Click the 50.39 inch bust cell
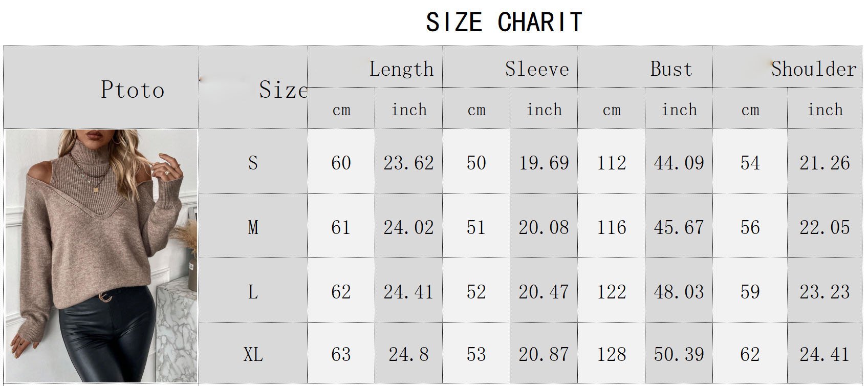 point(679,354)
